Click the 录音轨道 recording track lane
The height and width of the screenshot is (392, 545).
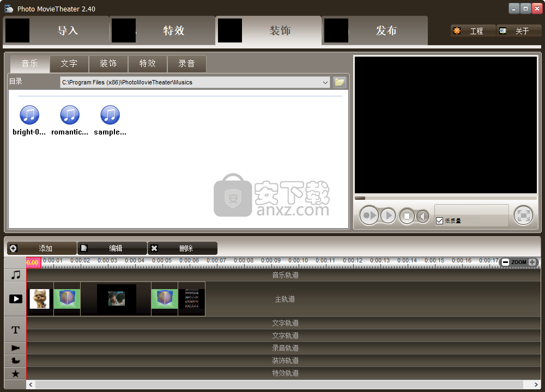click(x=283, y=348)
